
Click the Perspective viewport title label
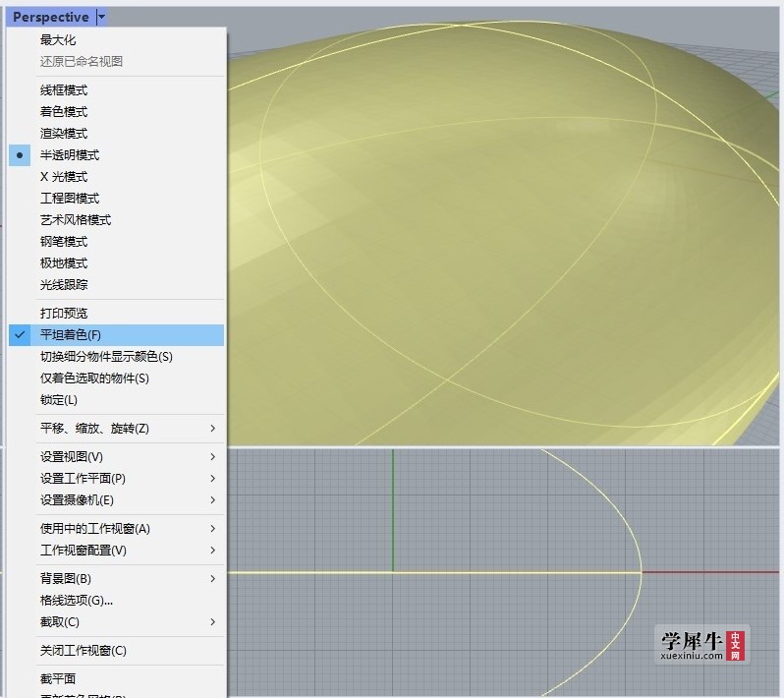click(x=50, y=18)
